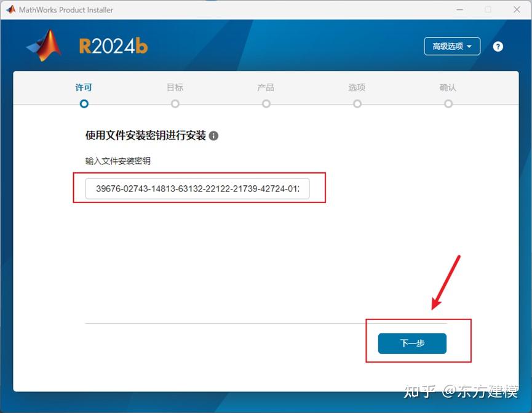Screen dimensions: 532x413
Task: Click the step circle under 目标
Action: point(175,104)
